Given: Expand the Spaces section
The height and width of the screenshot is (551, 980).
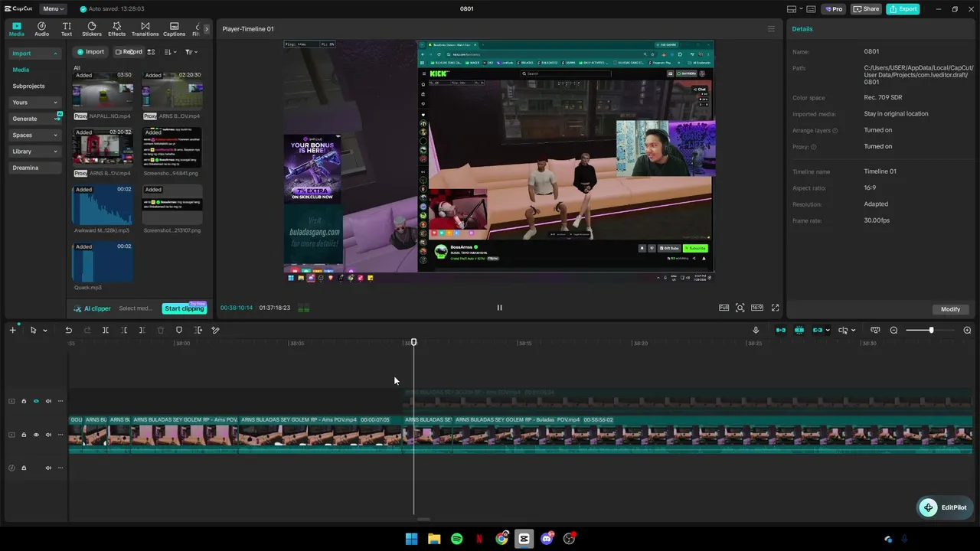Looking at the screenshot, I should [34, 135].
